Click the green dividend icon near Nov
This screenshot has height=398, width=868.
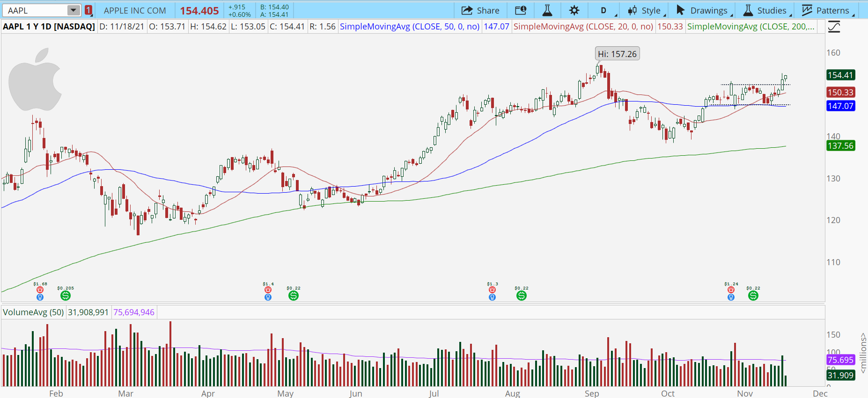(x=753, y=296)
